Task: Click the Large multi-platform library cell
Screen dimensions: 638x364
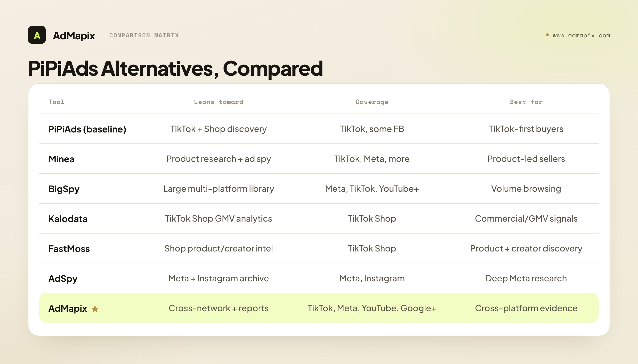Action: coord(219,188)
